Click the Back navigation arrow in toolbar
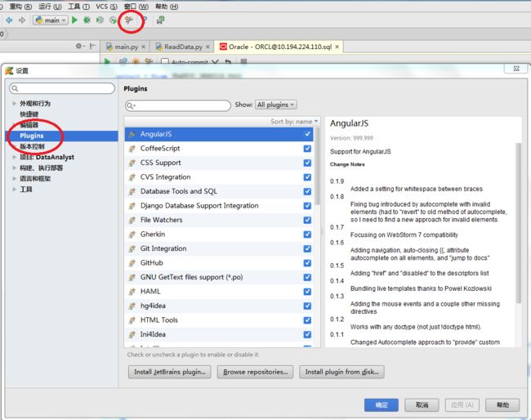This screenshot has width=531, height=420. tap(9, 20)
